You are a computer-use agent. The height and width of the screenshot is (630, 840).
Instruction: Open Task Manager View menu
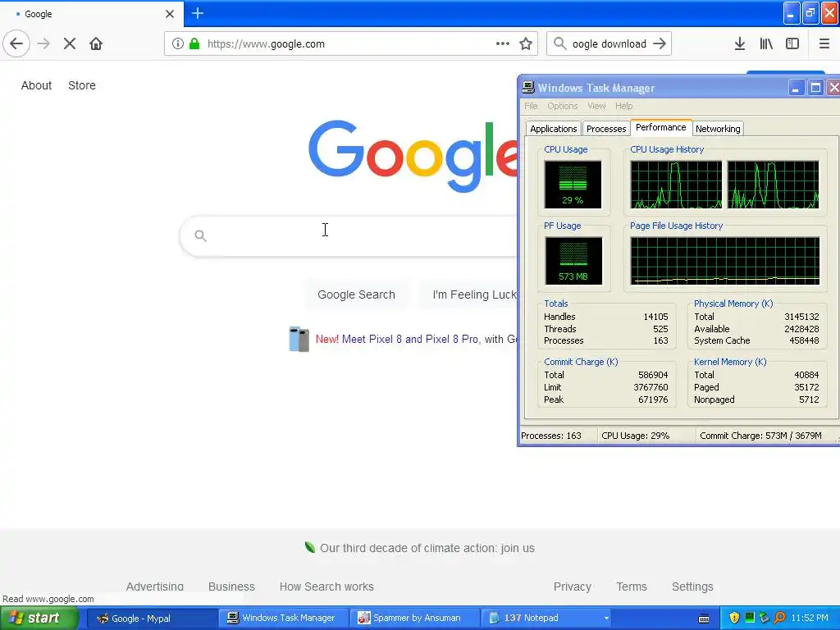[x=596, y=106]
